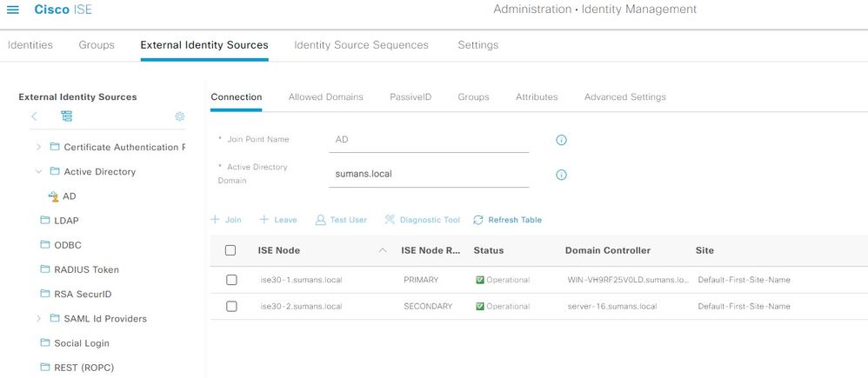Open the Identity Source Sequences tab
868x378 pixels.
[361, 45]
